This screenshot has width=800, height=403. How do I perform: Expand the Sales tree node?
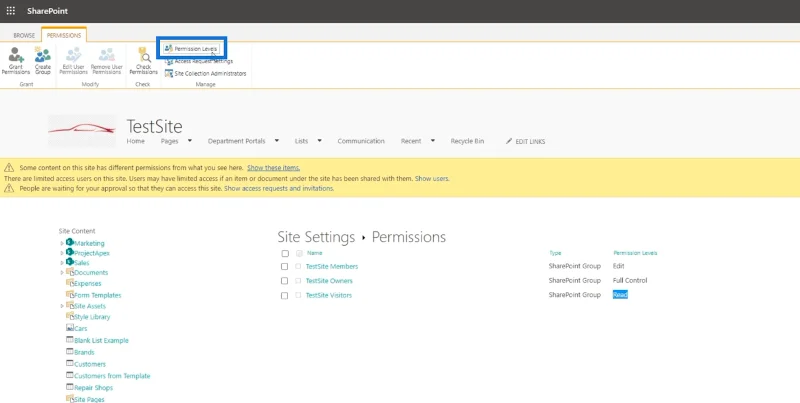coord(62,263)
